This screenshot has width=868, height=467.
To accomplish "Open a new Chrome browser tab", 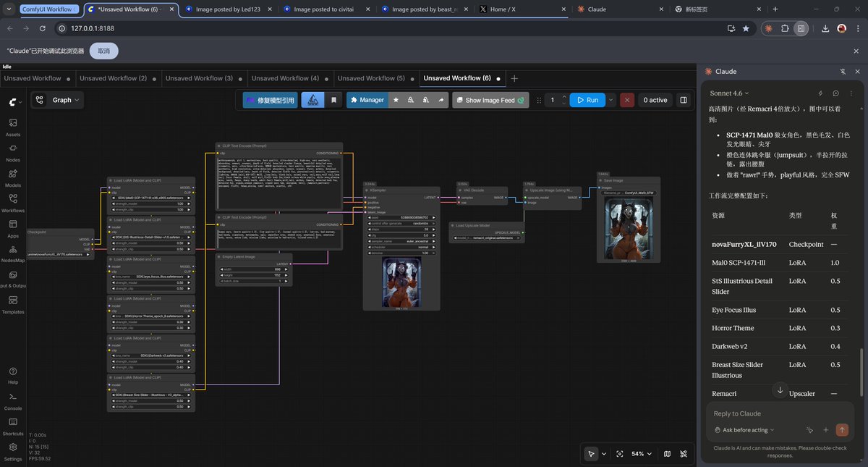I will point(775,9).
